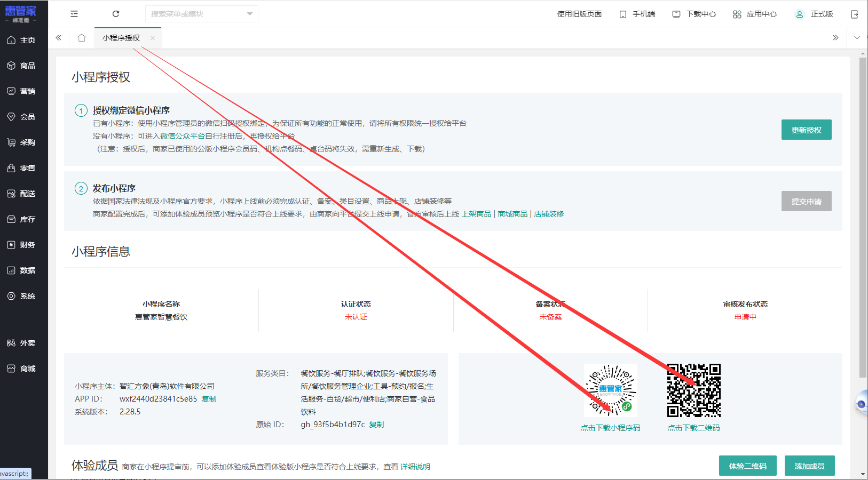Open the 手机端 option
This screenshot has height=480, width=868.
point(637,14)
